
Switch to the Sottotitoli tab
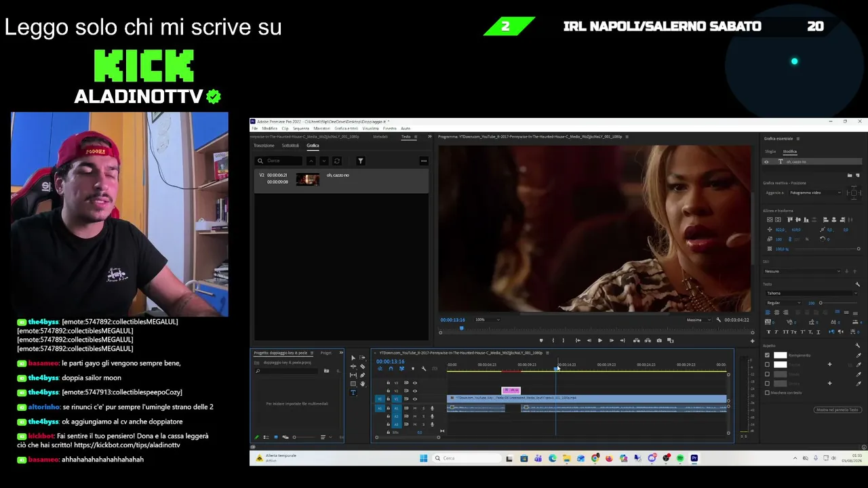(290, 146)
